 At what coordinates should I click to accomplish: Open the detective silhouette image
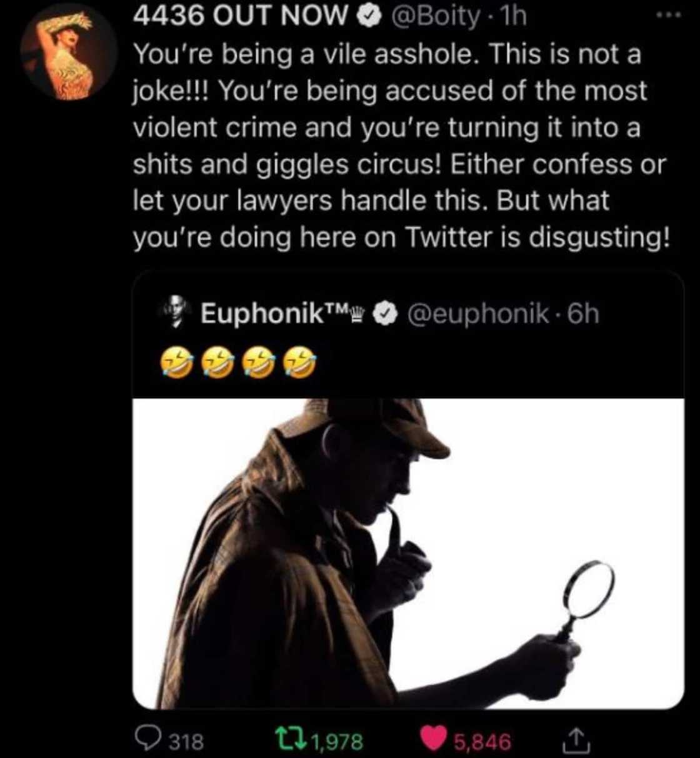point(409,552)
